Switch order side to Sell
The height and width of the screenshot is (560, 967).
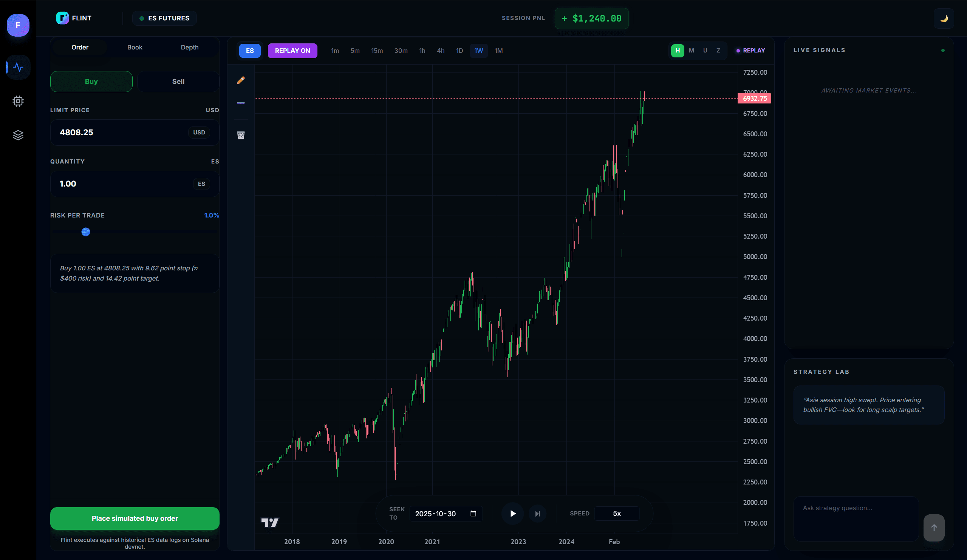pyautogui.click(x=178, y=81)
